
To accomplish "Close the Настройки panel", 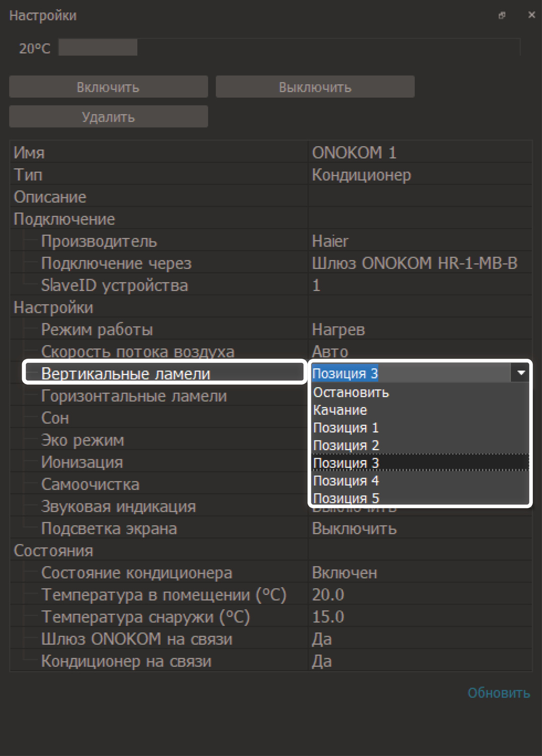I will tap(531, 15).
